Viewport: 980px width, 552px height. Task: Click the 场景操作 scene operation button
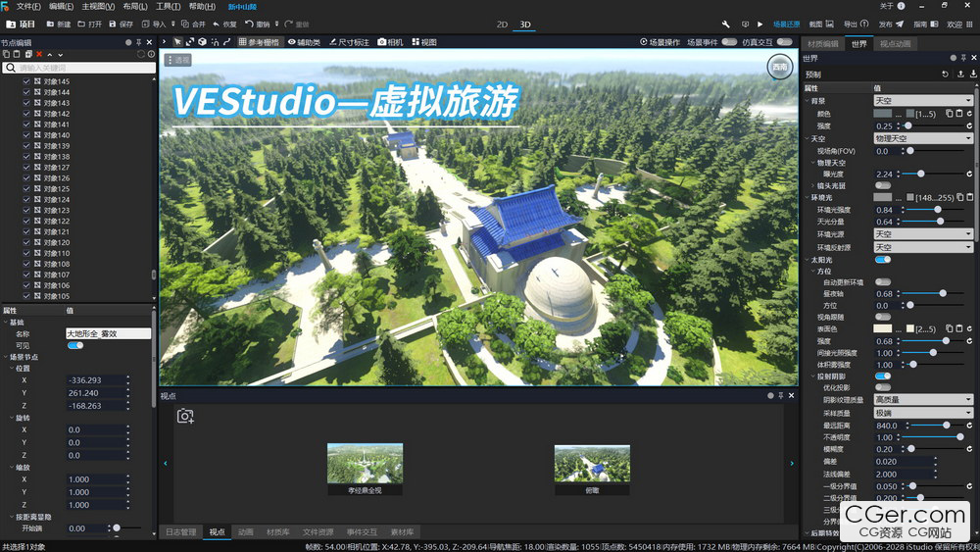[x=660, y=42]
